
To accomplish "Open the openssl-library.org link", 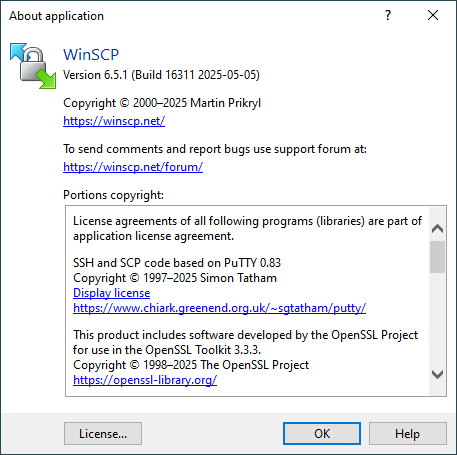I will click(x=145, y=380).
